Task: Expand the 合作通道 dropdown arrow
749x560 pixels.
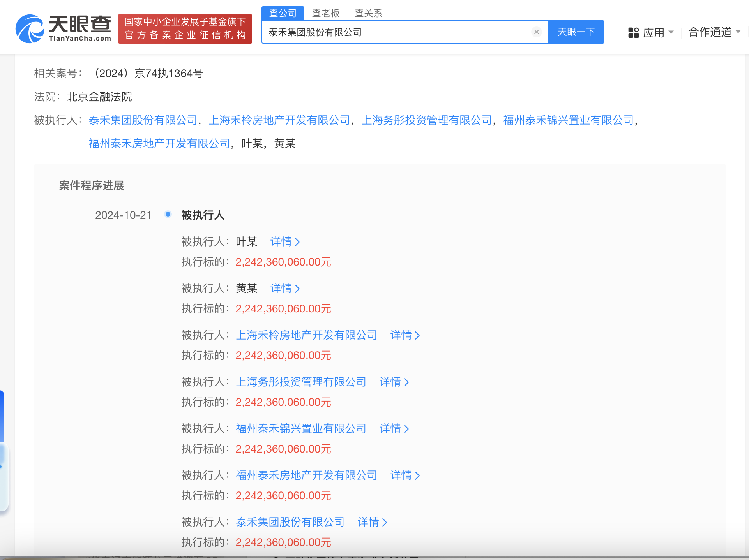Action: coord(738,32)
